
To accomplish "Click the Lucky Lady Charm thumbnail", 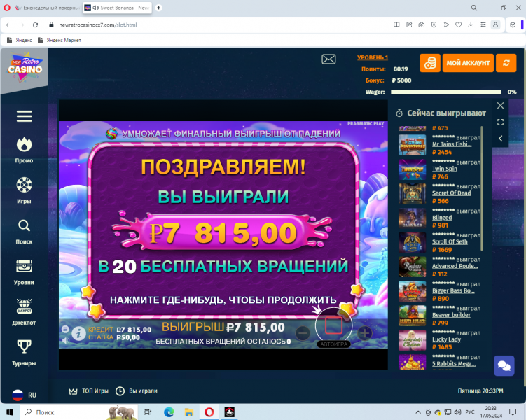I will tap(412, 340).
